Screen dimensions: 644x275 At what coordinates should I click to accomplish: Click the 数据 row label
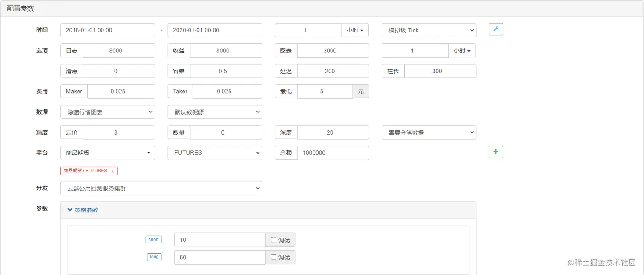42,112
